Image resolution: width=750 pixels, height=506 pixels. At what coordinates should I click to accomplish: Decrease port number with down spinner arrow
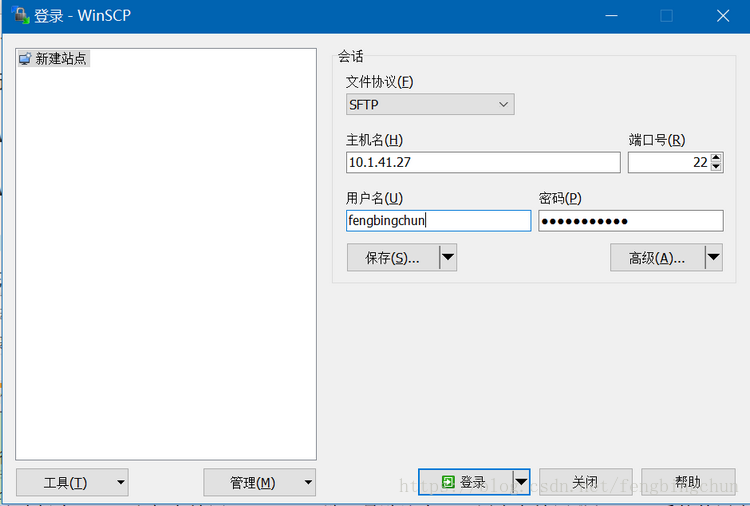click(x=716, y=167)
